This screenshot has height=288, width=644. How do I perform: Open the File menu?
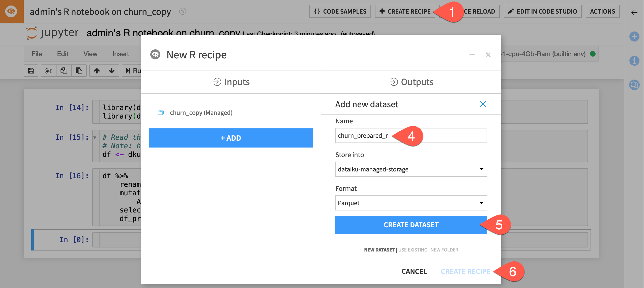37,54
